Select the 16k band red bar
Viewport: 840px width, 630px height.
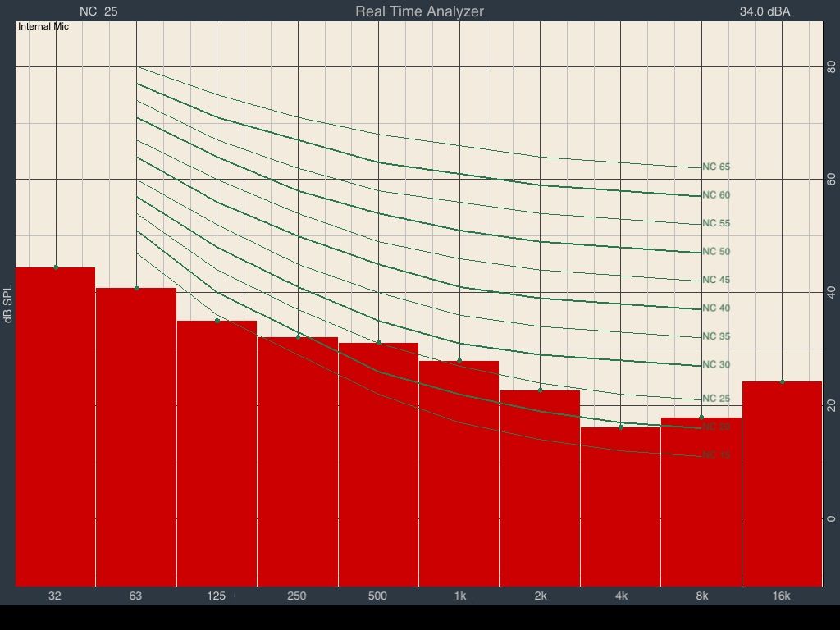coord(782,484)
